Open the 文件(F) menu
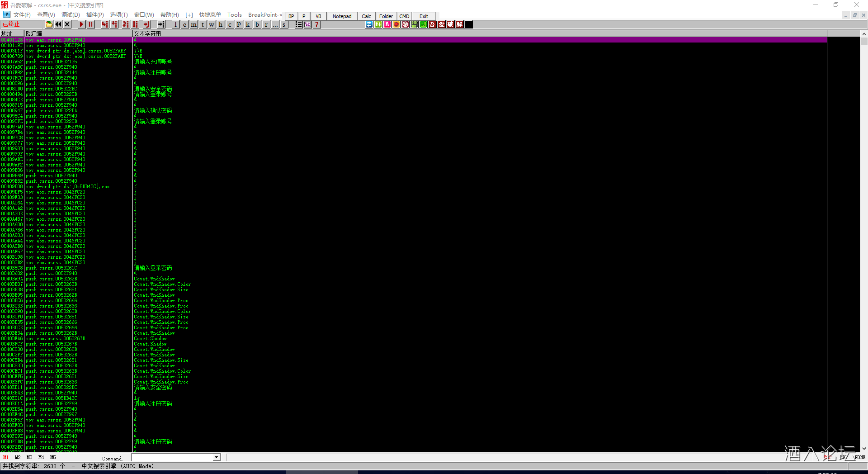The width and height of the screenshot is (868, 474). pos(22,15)
